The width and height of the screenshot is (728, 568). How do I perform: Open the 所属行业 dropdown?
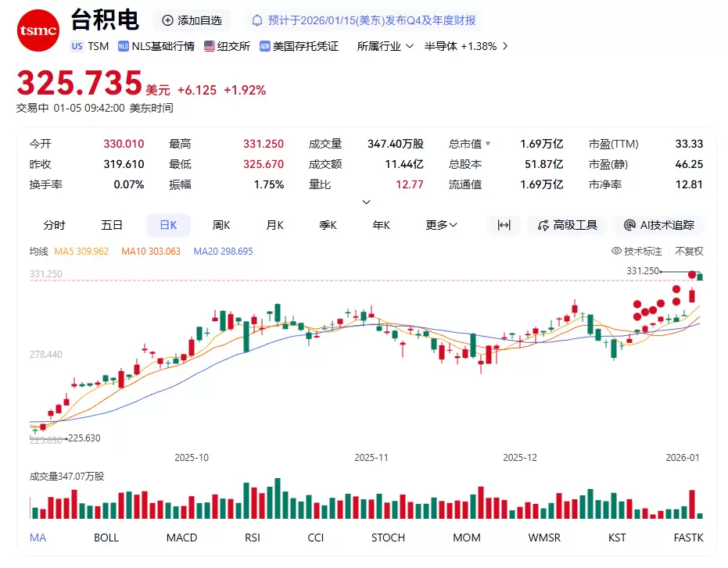point(385,47)
